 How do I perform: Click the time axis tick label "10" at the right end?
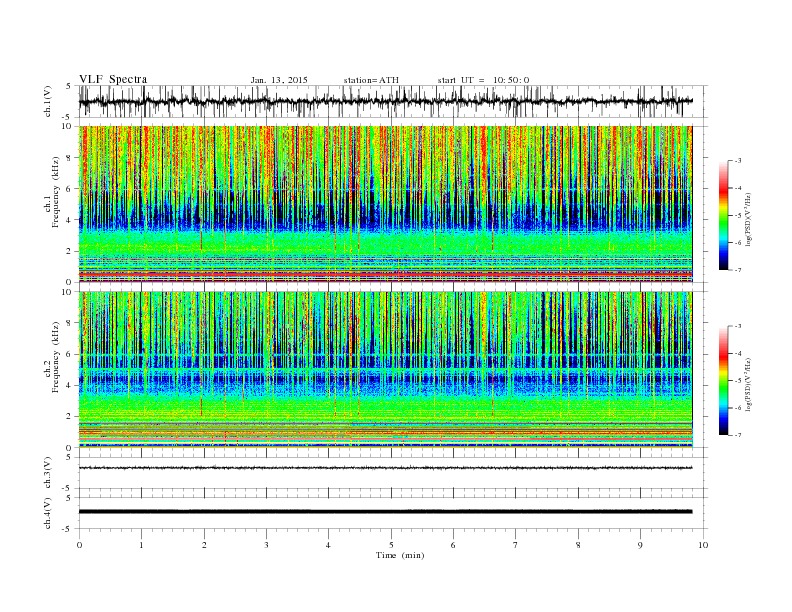point(703,545)
